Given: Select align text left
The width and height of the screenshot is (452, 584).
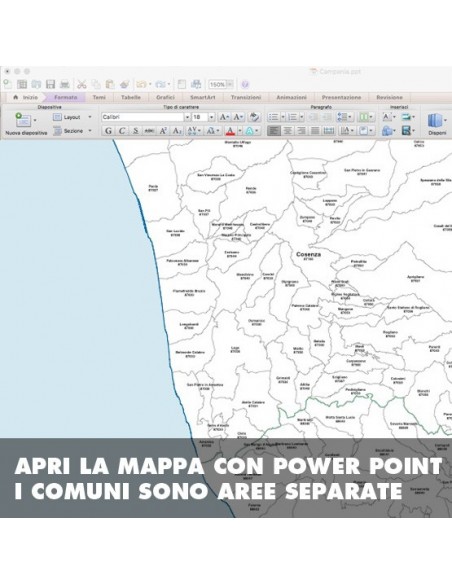Looking at the screenshot, I should 274,131.
